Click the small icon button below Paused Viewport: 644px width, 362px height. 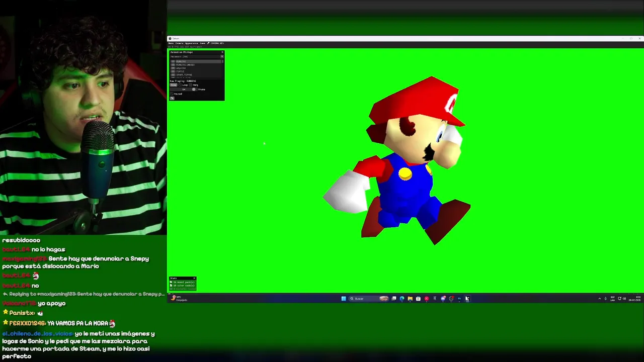coord(172,98)
